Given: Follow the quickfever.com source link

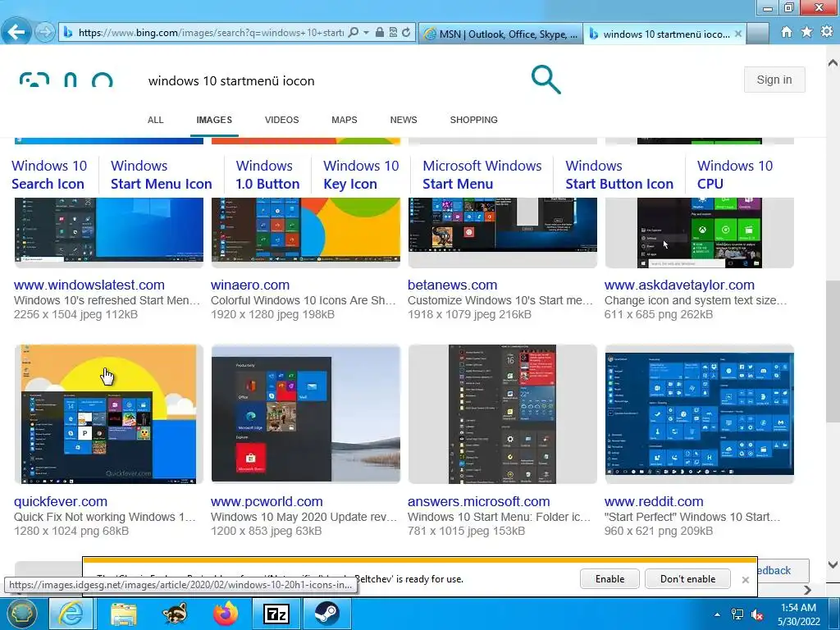Looking at the screenshot, I should pos(61,501).
